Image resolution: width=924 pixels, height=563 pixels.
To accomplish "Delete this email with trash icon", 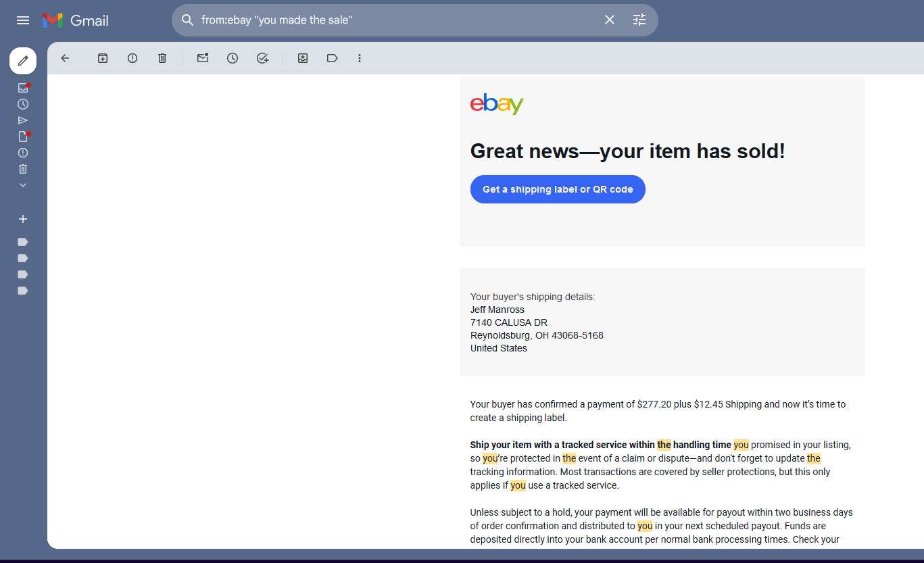I will pyautogui.click(x=162, y=58).
